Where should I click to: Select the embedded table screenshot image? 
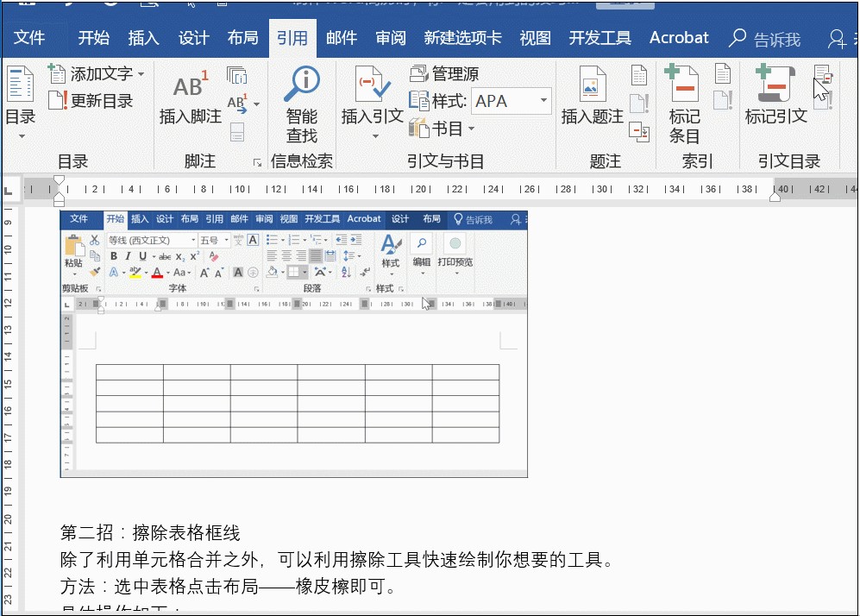click(293, 343)
